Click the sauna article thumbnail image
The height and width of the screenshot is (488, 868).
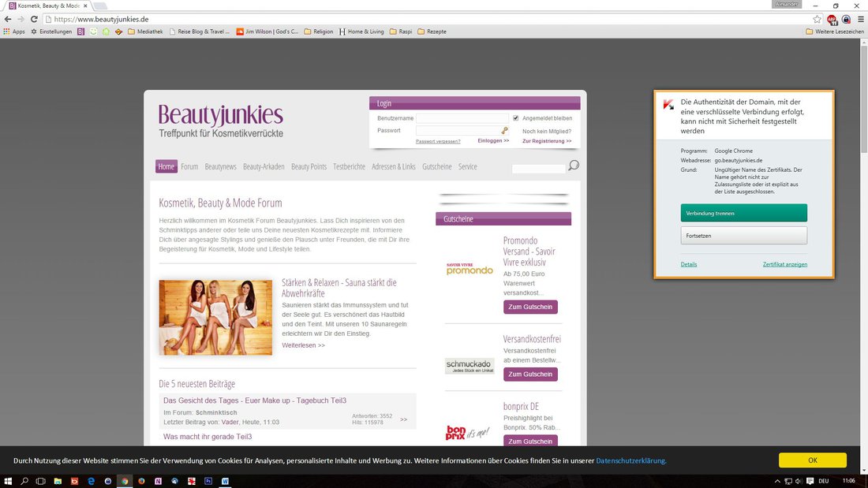click(x=215, y=317)
